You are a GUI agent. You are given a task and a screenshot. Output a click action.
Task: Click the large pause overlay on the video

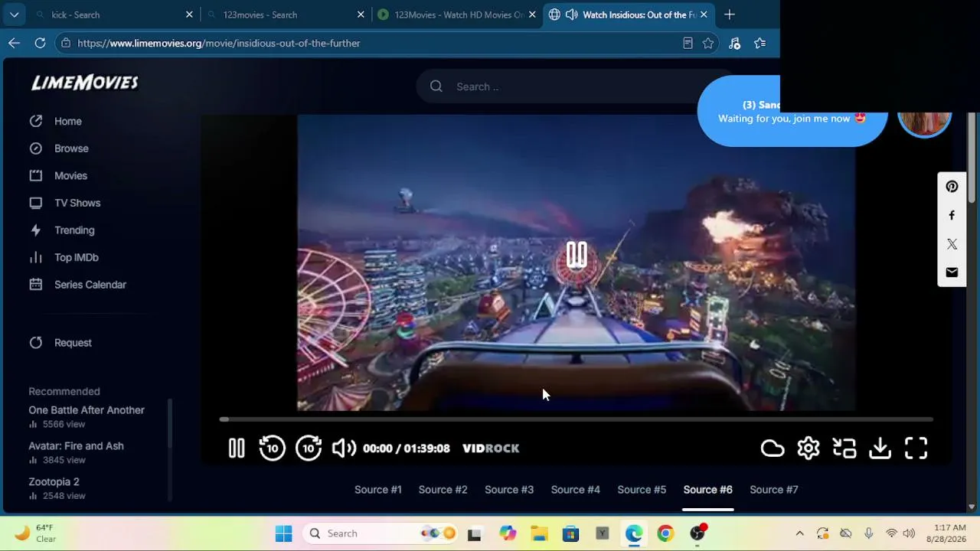(577, 255)
